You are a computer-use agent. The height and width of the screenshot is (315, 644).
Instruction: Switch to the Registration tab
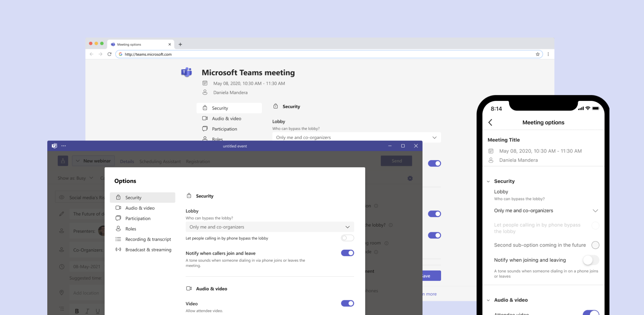198,162
